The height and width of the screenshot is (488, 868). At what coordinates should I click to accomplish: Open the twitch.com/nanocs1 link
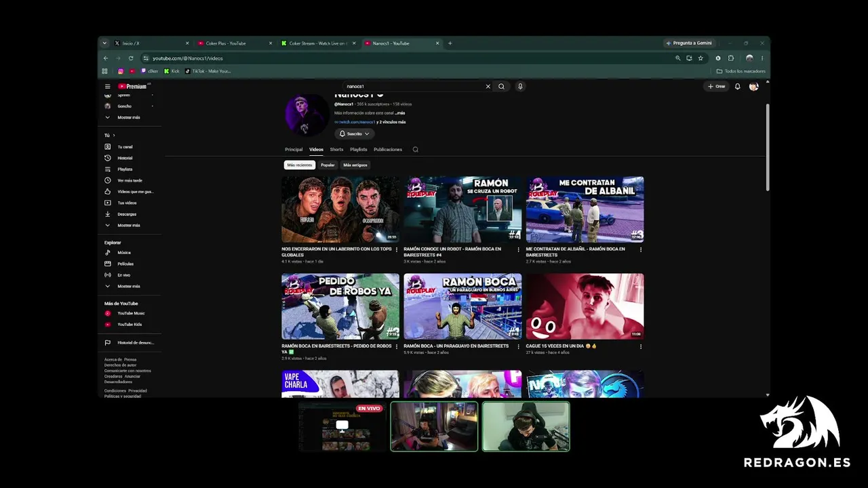[x=355, y=122]
